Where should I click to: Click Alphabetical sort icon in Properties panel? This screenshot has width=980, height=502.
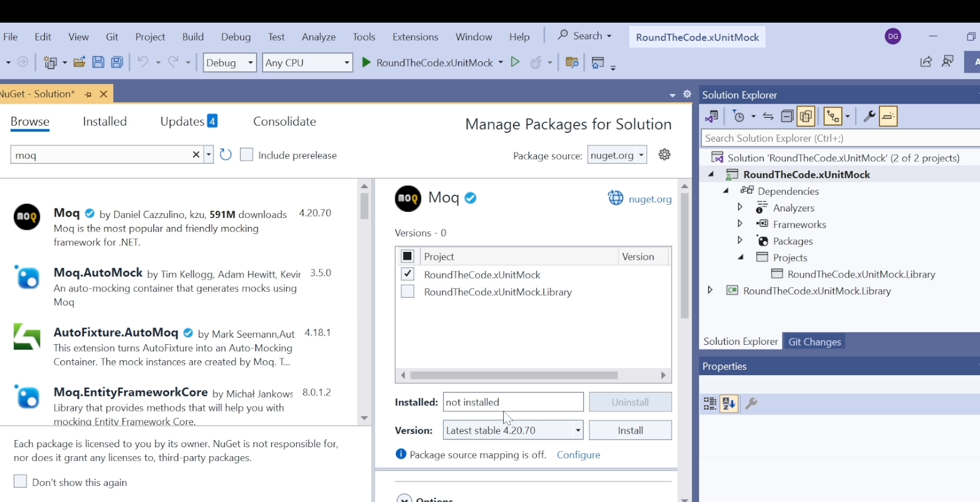(x=729, y=404)
